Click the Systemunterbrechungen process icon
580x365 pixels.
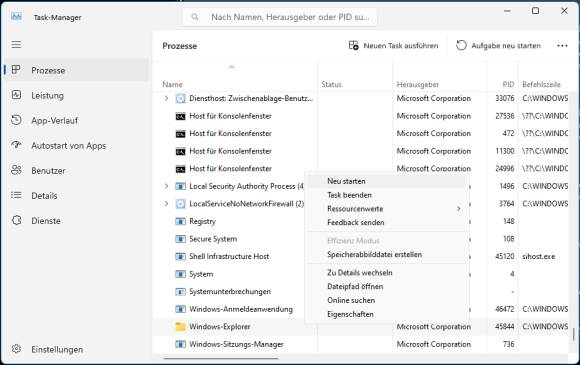pyautogui.click(x=180, y=292)
